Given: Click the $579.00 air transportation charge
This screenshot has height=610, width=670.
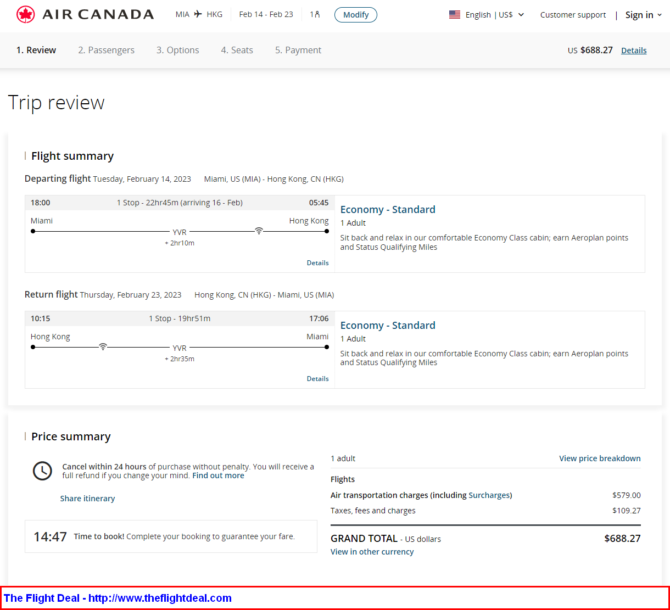Looking at the screenshot, I should (x=626, y=495).
